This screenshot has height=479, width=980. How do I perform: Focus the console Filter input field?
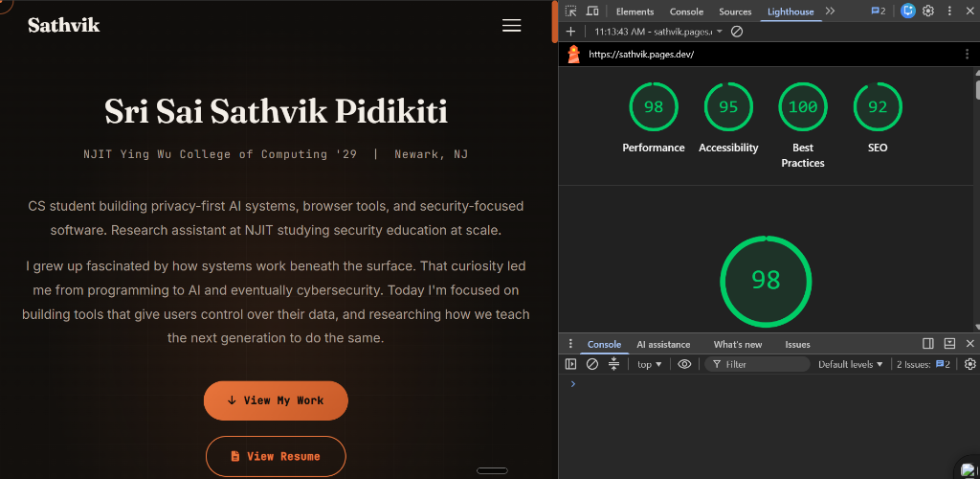tap(757, 364)
